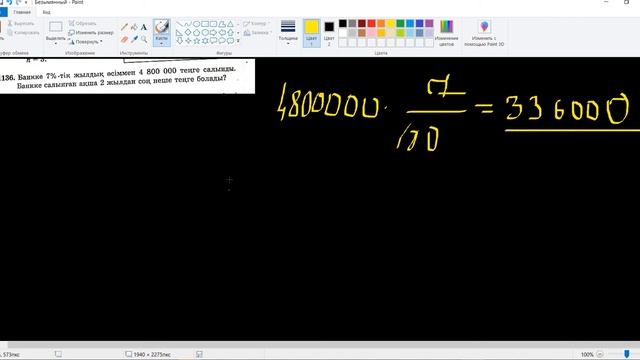Click the Copy button

[x=24, y=32]
